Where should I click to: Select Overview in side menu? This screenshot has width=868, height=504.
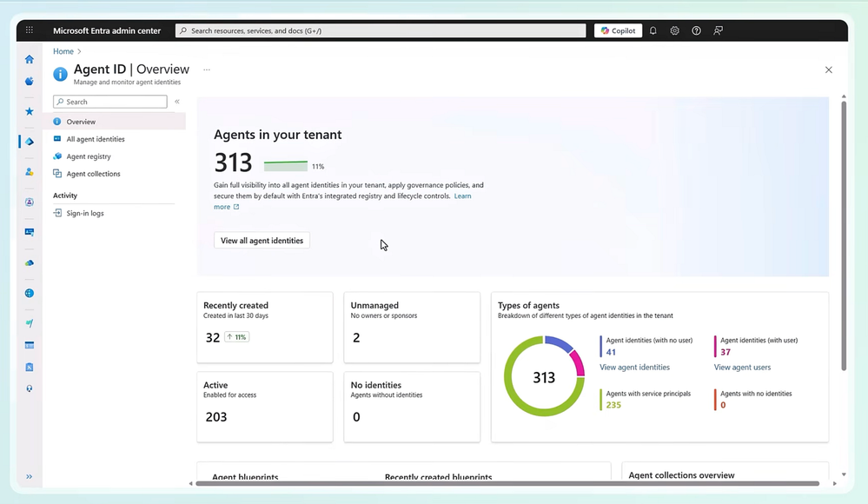click(114, 122)
